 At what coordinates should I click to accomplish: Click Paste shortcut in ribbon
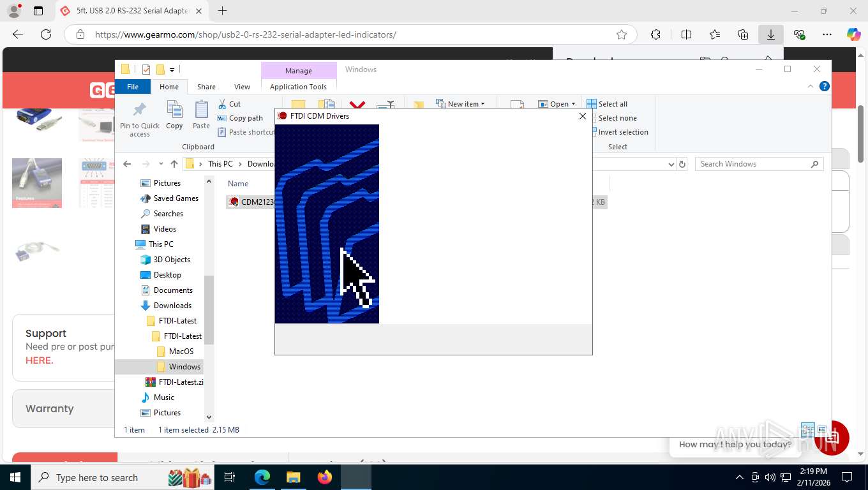246,132
